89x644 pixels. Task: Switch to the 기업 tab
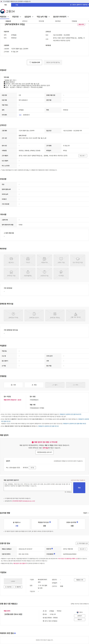[17, 5]
